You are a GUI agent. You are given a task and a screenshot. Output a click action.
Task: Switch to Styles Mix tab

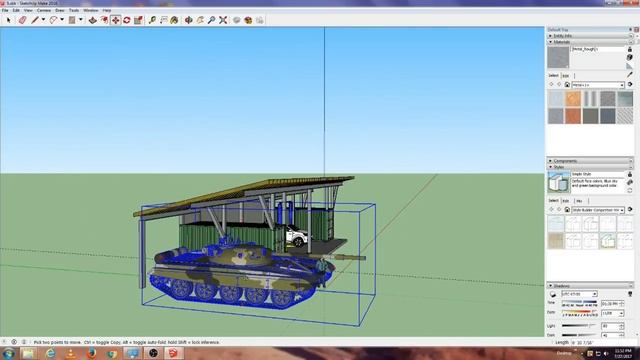(579, 201)
